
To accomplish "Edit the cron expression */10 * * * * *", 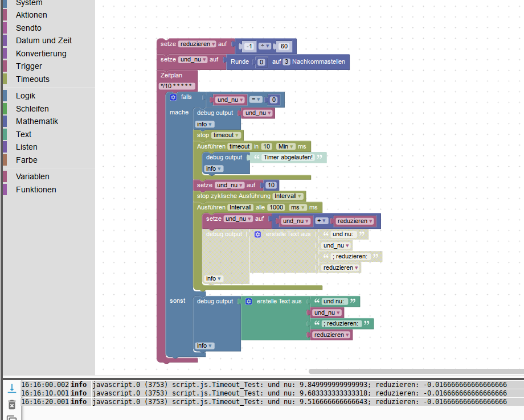I will click(176, 86).
